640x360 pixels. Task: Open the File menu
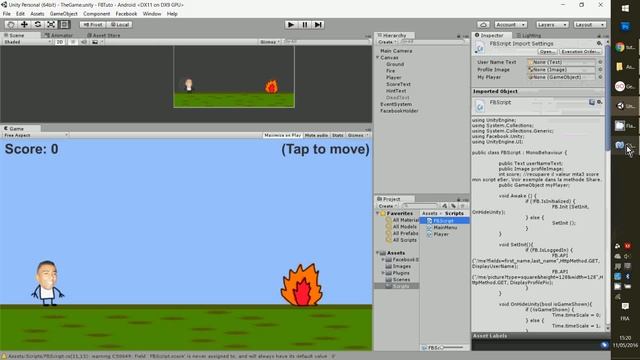click(x=7, y=14)
